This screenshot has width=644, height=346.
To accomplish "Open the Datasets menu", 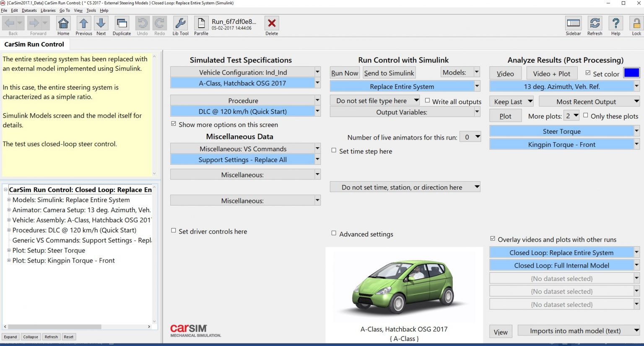I will (29, 10).
